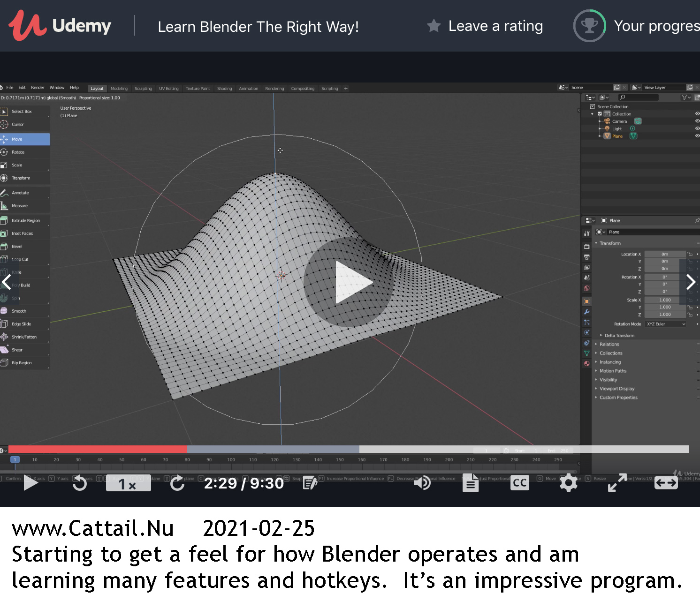Select the Shrink/Fatten tool

pos(25,337)
